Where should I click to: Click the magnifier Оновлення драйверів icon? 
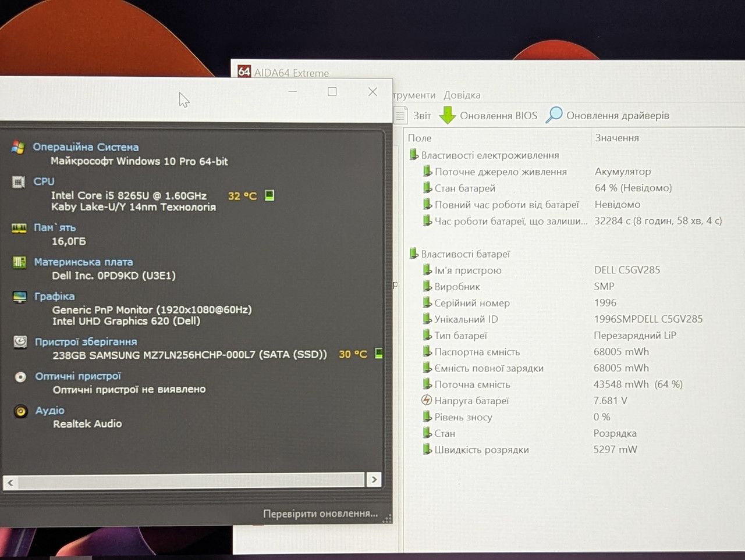click(x=554, y=115)
